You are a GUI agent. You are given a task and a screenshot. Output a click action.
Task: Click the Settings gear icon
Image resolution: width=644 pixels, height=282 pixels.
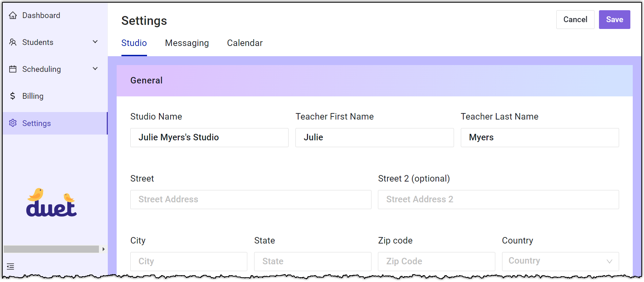tap(13, 123)
